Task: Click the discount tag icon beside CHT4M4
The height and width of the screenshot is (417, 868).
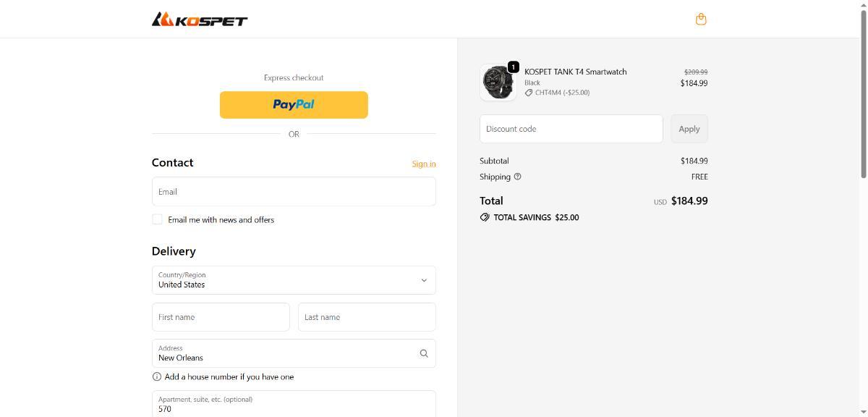Action: click(529, 93)
